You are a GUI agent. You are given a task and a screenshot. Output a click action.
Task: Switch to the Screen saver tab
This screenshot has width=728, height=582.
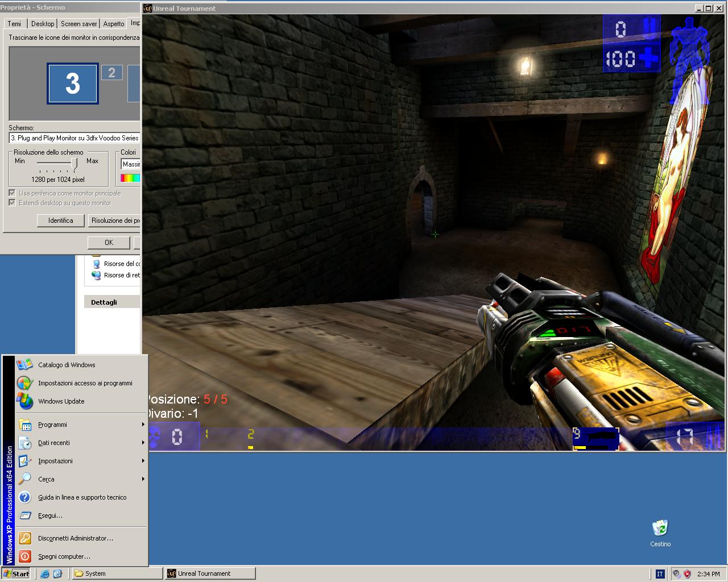point(78,23)
